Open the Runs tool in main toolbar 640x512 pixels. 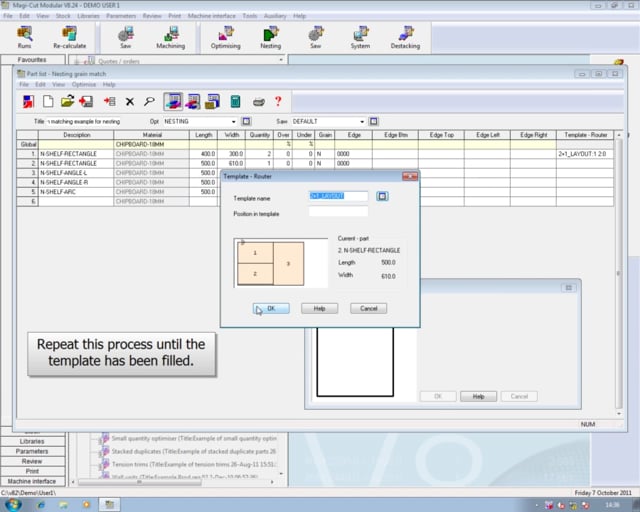[x=24, y=37]
